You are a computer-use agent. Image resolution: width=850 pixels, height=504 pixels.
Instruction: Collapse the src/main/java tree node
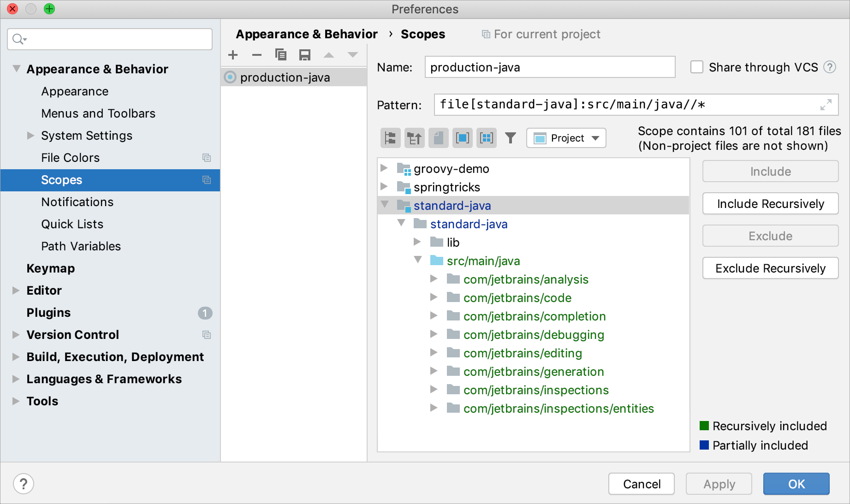click(x=418, y=260)
